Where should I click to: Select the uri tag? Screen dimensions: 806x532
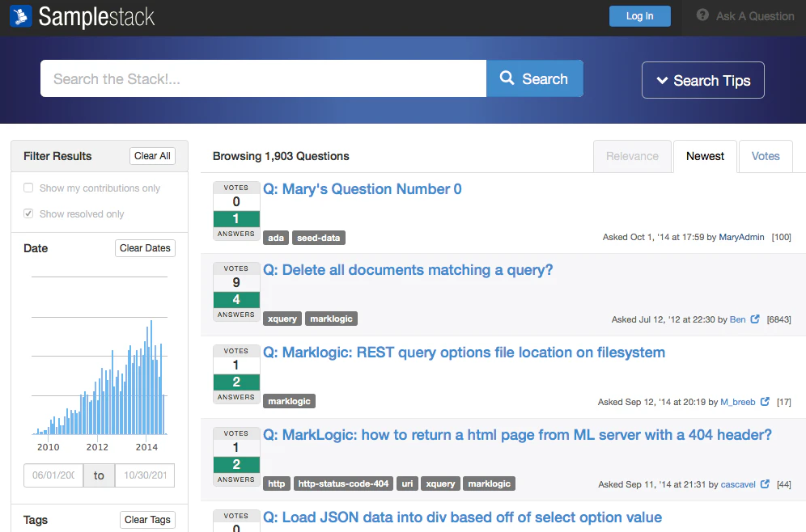tap(407, 483)
